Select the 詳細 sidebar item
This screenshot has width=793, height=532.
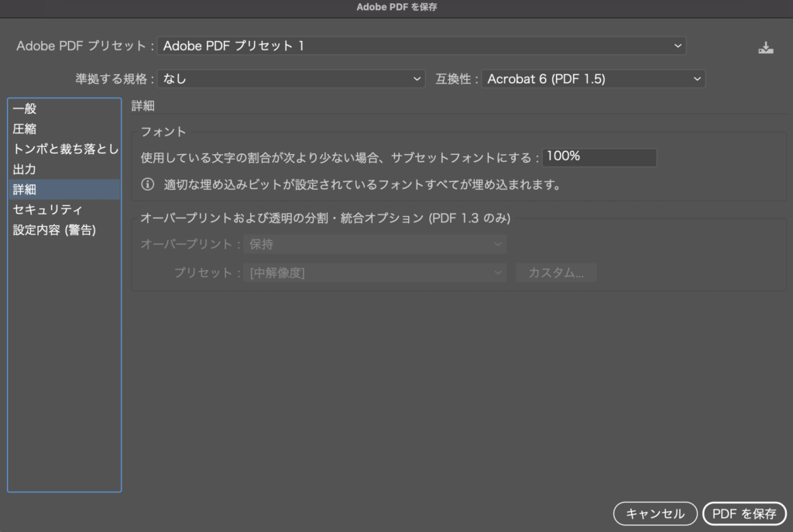tap(25, 190)
